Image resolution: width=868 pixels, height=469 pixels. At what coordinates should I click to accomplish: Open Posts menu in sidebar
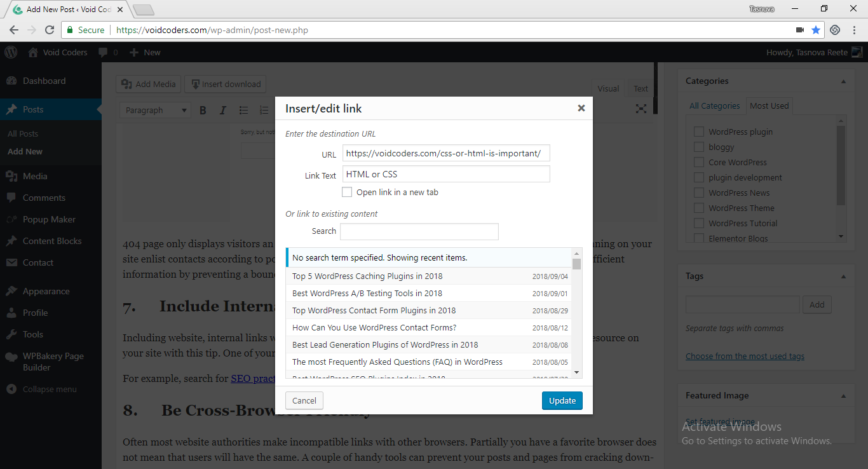(x=51, y=109)
